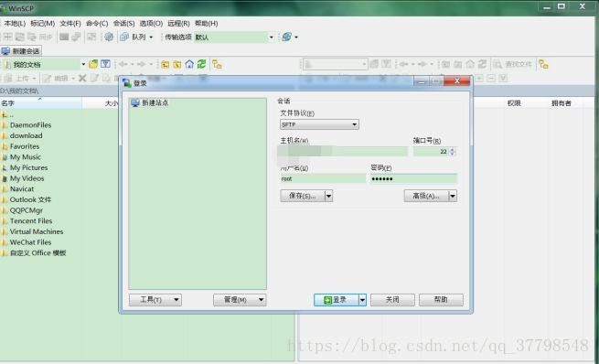Sort by the 拥有者 column header
599x364 pixels.
566,103
